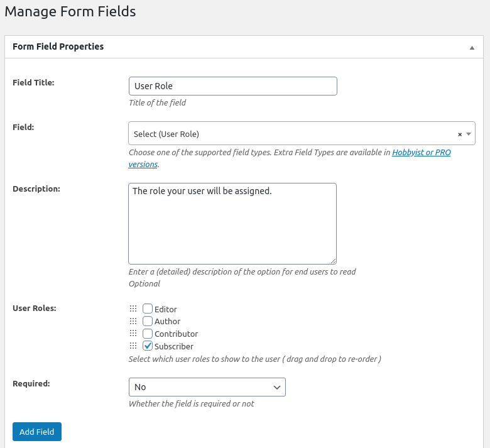Uncheck the Subscriber user role
The image size is (490, 448).
click(148, 346)
